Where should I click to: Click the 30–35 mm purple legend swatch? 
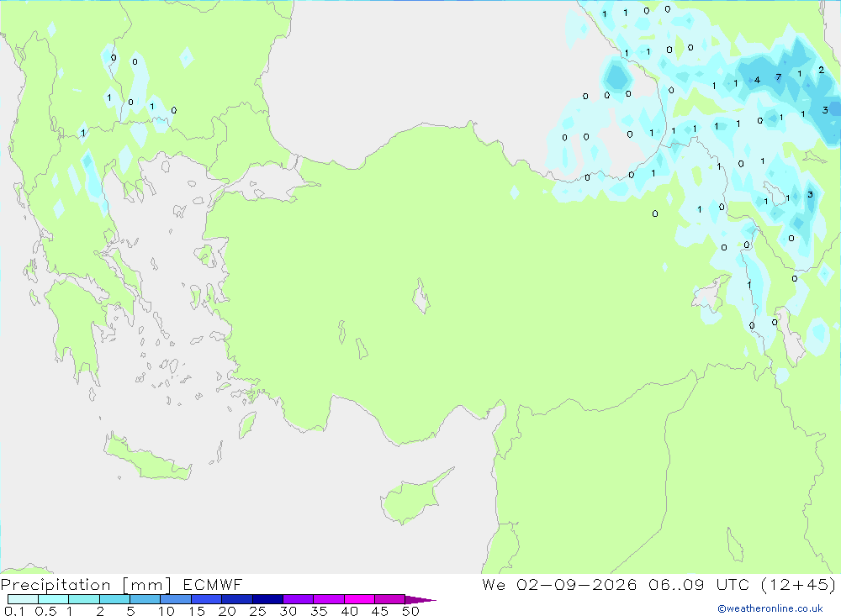[x=299, y=599]
